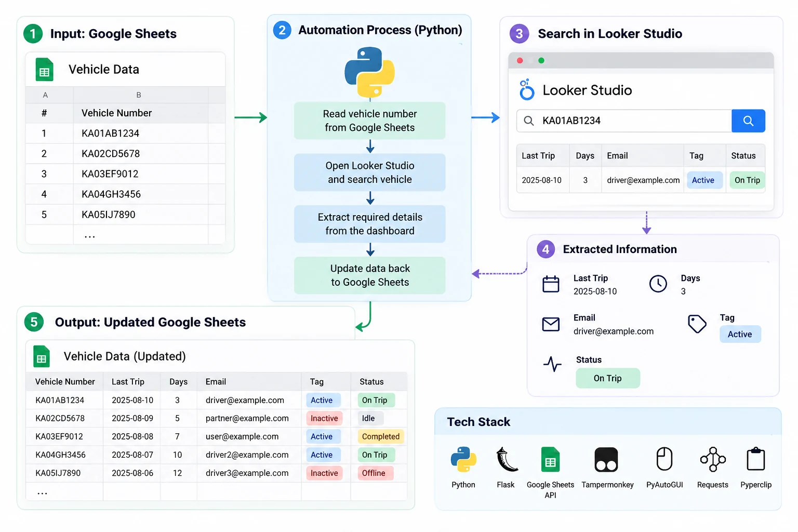Select the driver3@example.com cell in the updated sheet
This screenshot has height=532, width=798.
tap(247, 473)
